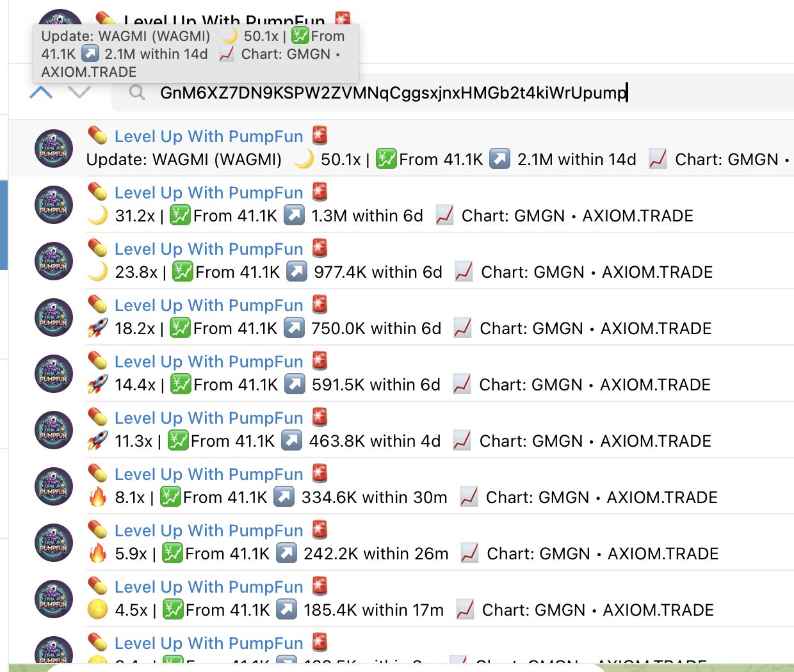Click chart emoji in the 31.2x row
This screenshot has width=794, height=672.
[x=445, y=216]
